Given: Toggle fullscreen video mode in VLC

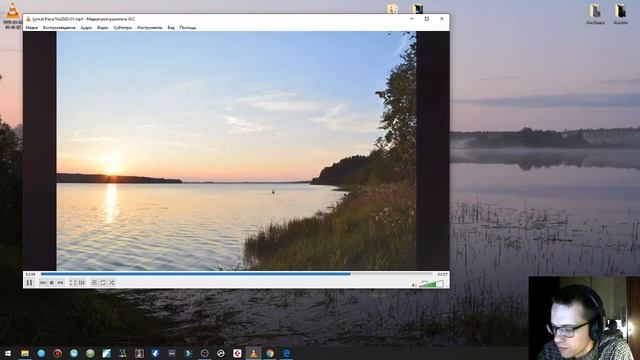Looking at the screenshot, I should [x=72, y=282].
